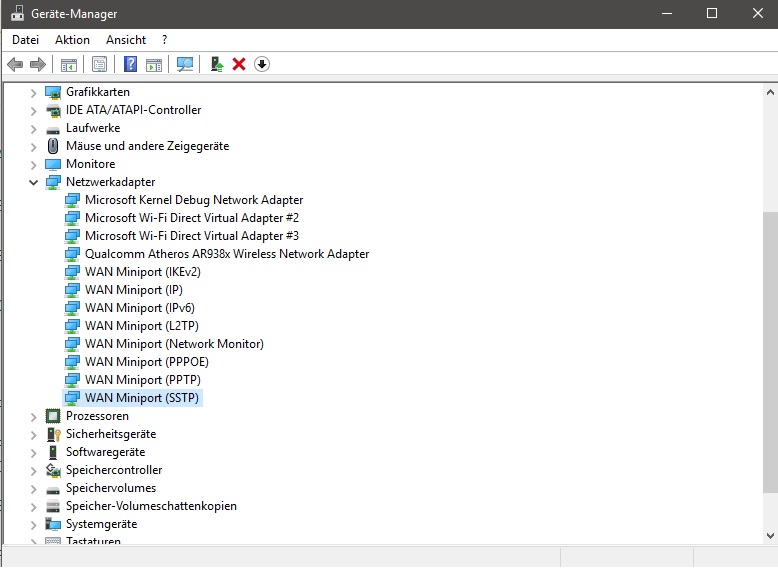Click the Speicher-Volumeschattenkopien label
Screen dimensions: 778x569
[x=151, y=506]
